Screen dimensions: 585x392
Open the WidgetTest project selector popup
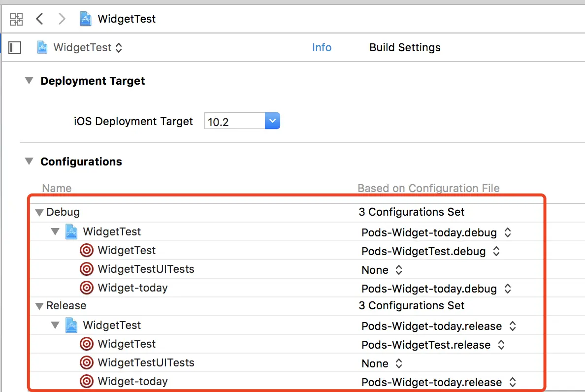81,48
